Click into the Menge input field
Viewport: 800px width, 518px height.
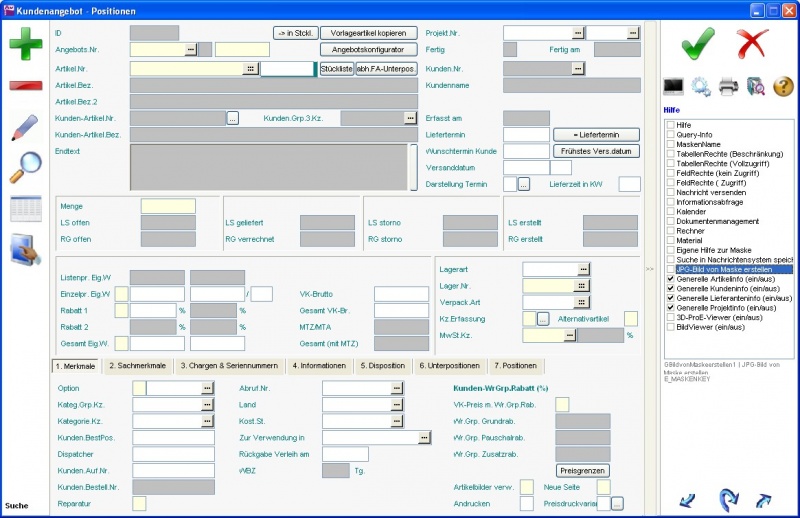click(x=167, y=206)
